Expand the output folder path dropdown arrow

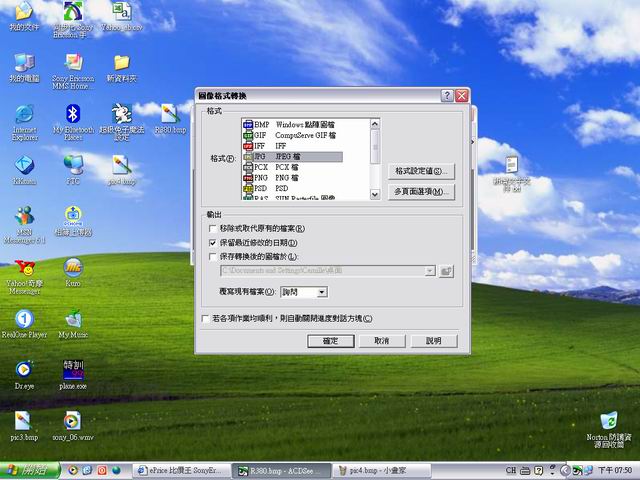[x=430, y=271]
